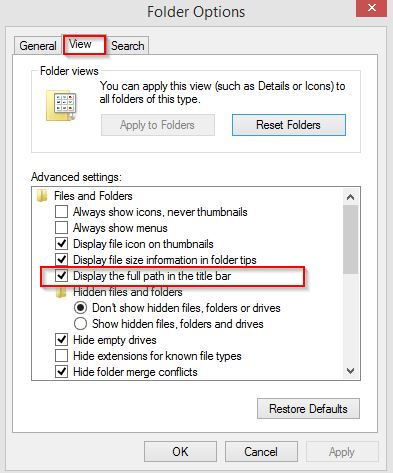Uncheck Hide empty drives

(x=61, y=340)
